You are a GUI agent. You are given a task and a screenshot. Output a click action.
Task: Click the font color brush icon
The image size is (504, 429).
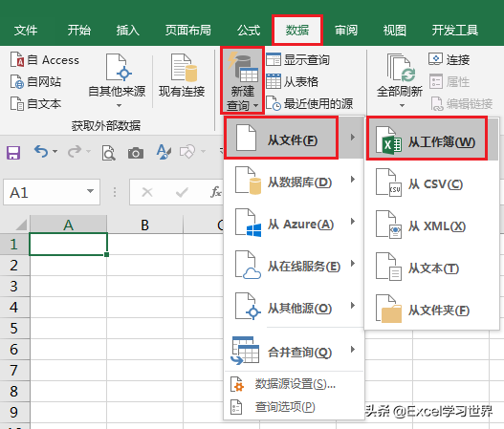[164, 152]
